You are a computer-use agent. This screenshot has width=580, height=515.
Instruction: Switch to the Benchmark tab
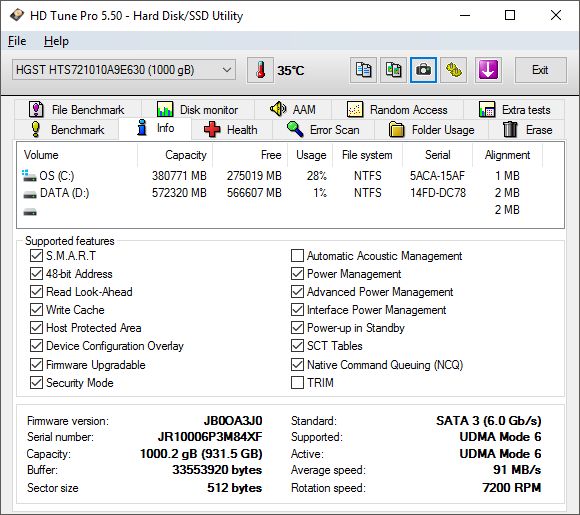[x=67, y=130]
